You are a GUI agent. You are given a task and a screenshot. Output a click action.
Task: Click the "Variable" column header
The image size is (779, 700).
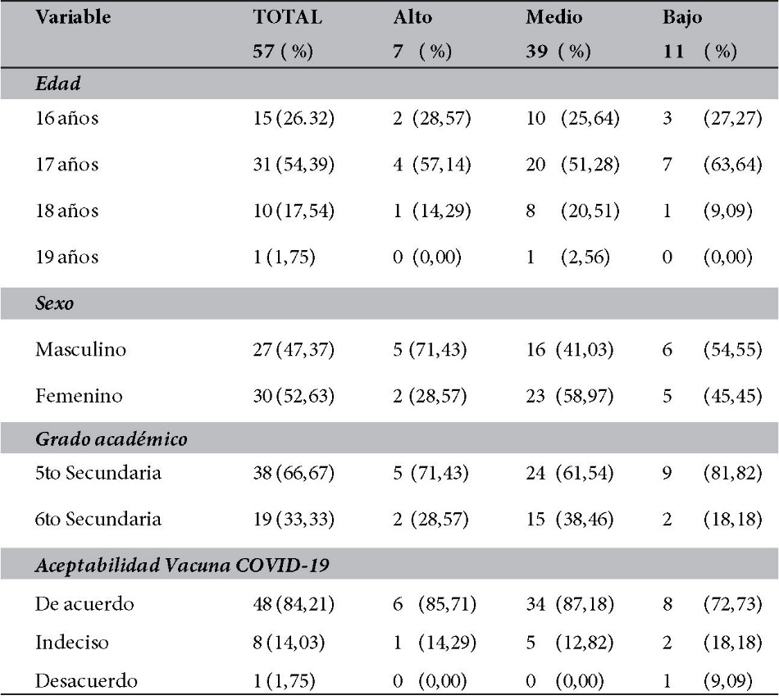tap(73, 18)
